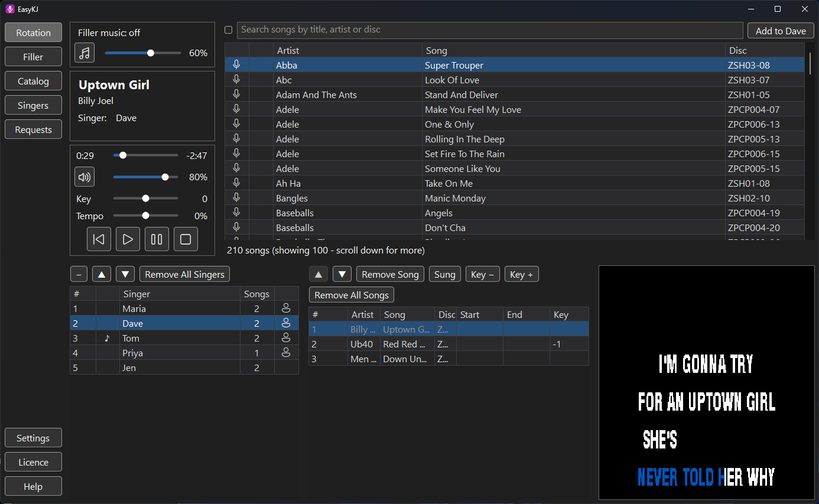Adjust the Key slider
Viewport: 819px width, 504px height.
coord(145,199)
